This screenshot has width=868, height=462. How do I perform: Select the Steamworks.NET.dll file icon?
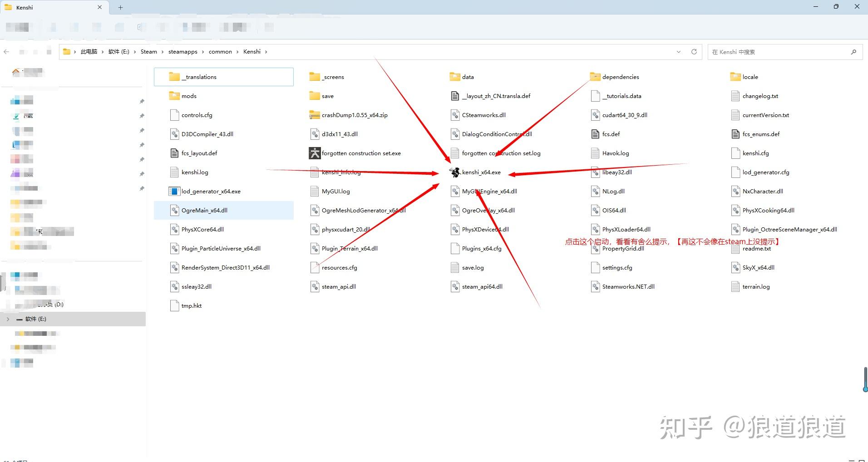tap(595, 287)
